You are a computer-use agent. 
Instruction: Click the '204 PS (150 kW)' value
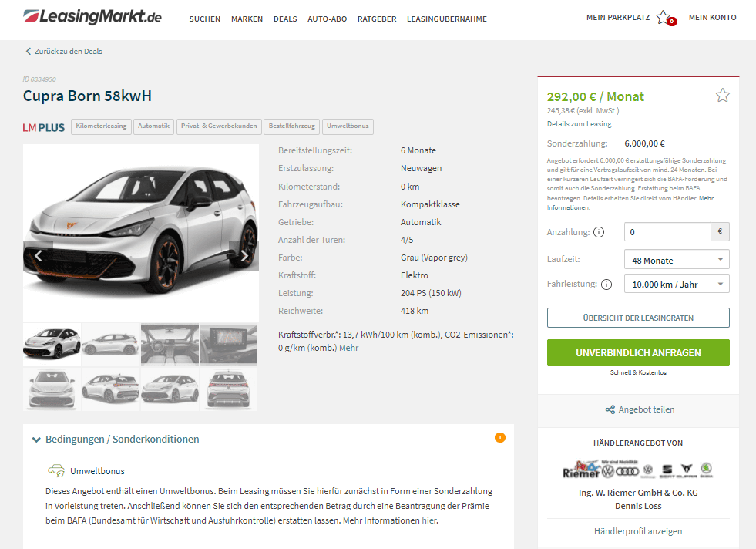[431, 293]
